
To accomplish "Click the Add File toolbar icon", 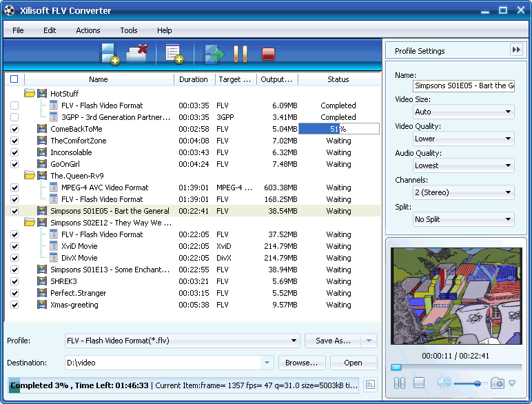I will pyautogui.click(x=110, y=54).
